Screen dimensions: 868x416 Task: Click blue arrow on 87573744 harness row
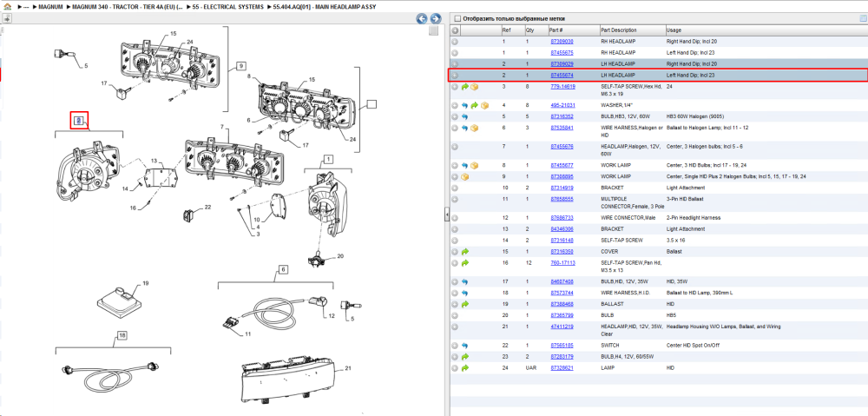click(x=465, y=293)
